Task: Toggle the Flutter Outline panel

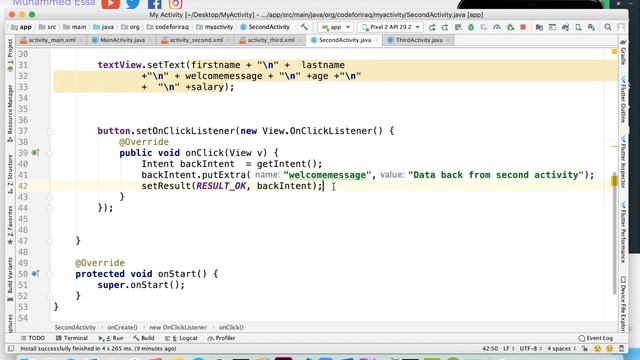Action: click(623, 99)
